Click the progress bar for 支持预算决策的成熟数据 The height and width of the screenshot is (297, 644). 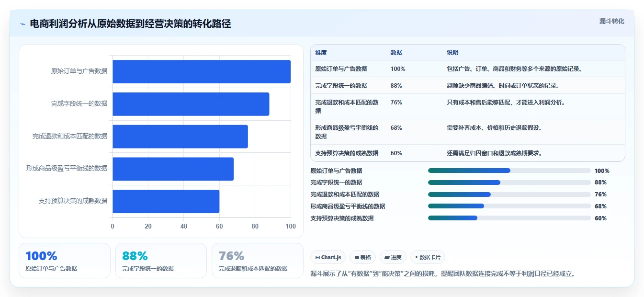pyautogui.click(x=509, y=218)
